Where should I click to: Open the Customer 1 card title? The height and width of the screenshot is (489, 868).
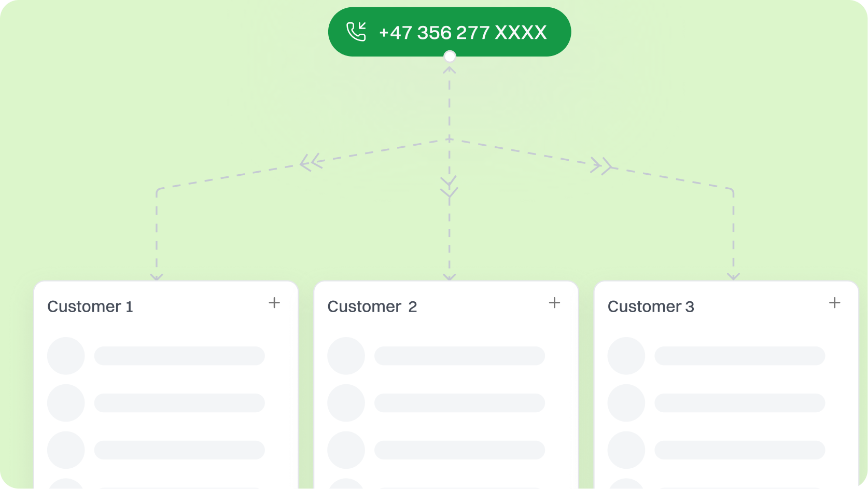point(90,306)
